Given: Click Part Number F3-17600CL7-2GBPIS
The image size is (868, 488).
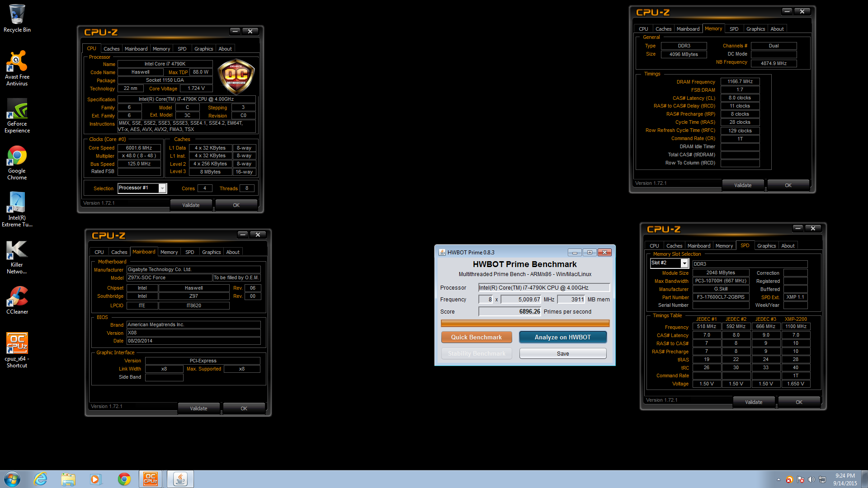Looking at the screenshot, I should pyautogui.click(x=721, y=297).
